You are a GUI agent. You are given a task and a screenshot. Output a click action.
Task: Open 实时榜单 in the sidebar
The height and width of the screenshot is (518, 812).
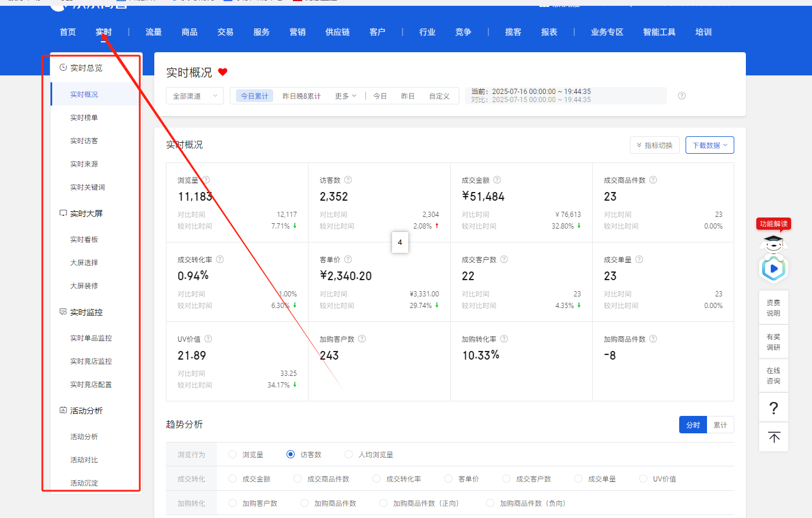pos(84,118)
